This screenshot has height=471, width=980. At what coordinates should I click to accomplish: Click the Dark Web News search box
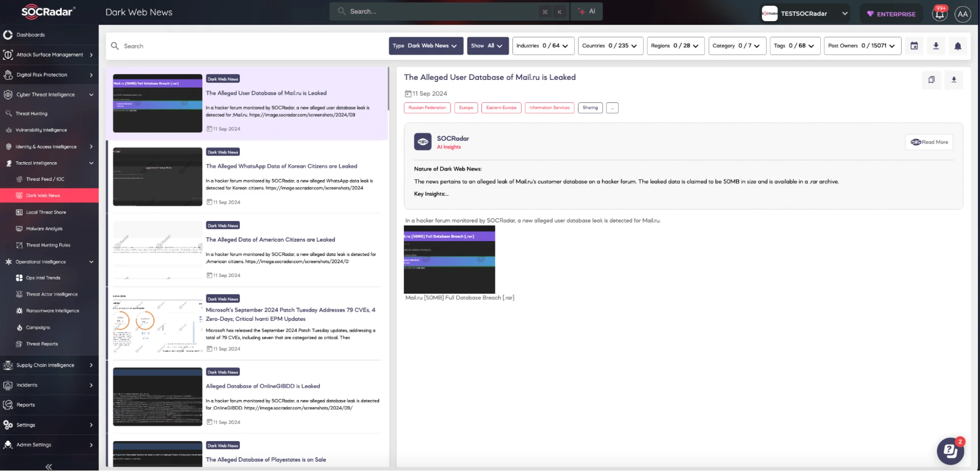tap(247, 46)
